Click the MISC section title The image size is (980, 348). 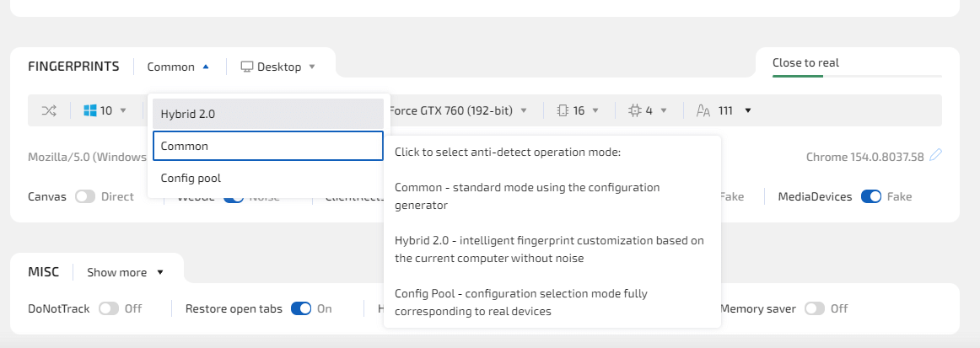[44, 272]
